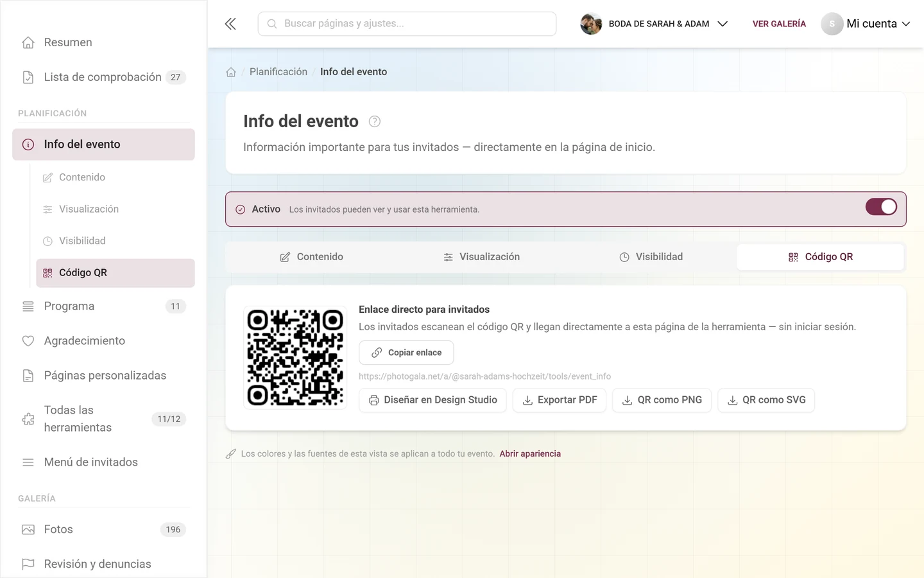The height and width of the screenshot is (578, 924).
Task: Download QR como SVG
Action: pyautogui.click(x=766, y=400)
